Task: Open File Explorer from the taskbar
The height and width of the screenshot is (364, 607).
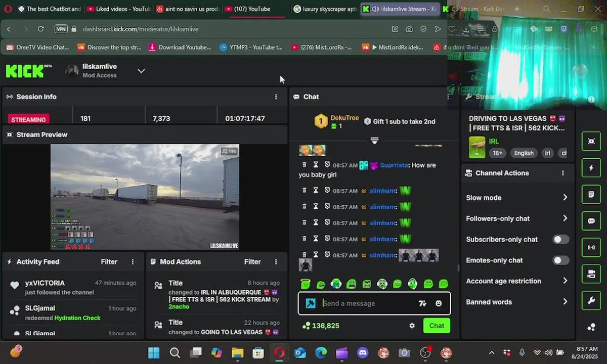Action: tap(237, 352)
